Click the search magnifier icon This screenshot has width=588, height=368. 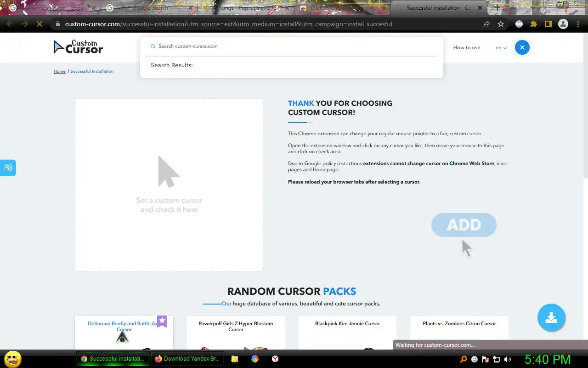pos(153,46)
